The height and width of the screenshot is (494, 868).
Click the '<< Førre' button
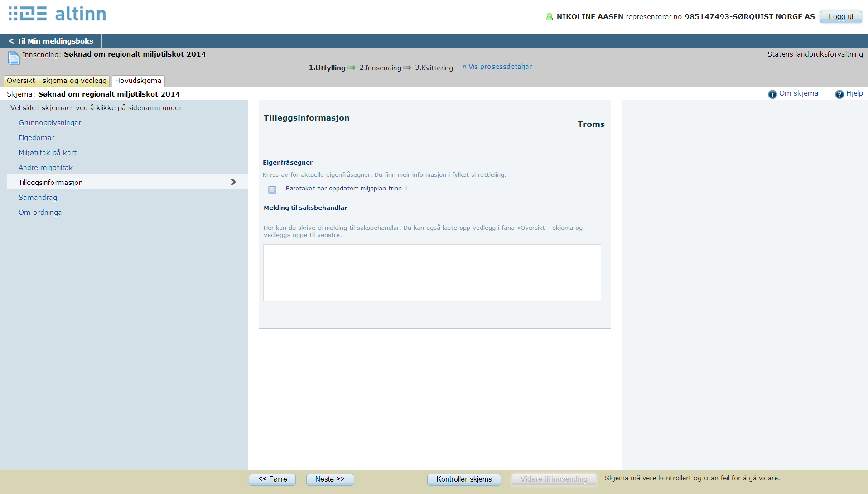(x=272, y=479)
